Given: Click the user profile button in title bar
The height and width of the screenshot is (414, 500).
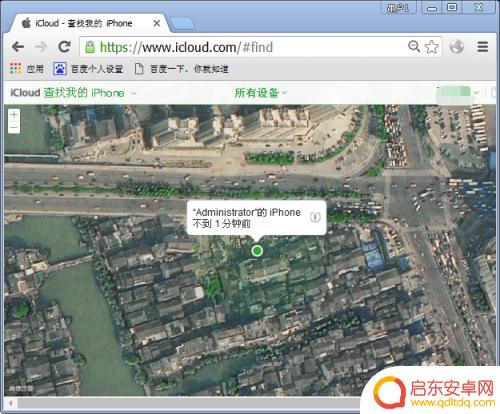Looking at the screenshot, I should [x=399, y=8].
